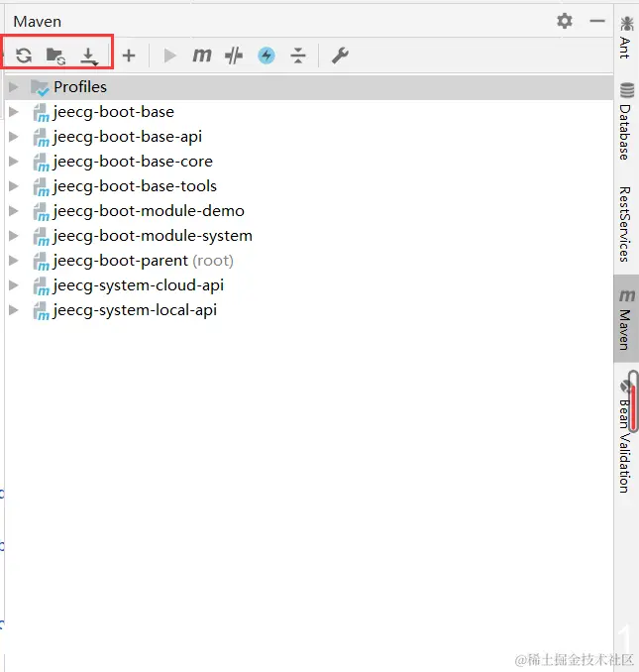Select jeecg-boot-parent (root) project text
Image resolution: width=639 pixels, height=672 pixels.
pyautogui.click(x=144, y=261)
